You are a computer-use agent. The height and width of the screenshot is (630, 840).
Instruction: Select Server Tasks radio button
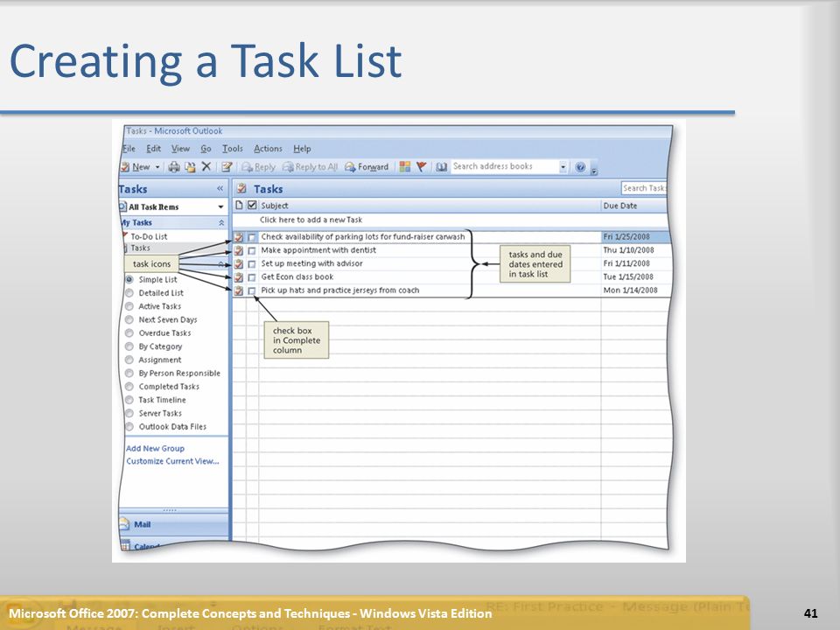pyautogui.click(x=129, y=414)
